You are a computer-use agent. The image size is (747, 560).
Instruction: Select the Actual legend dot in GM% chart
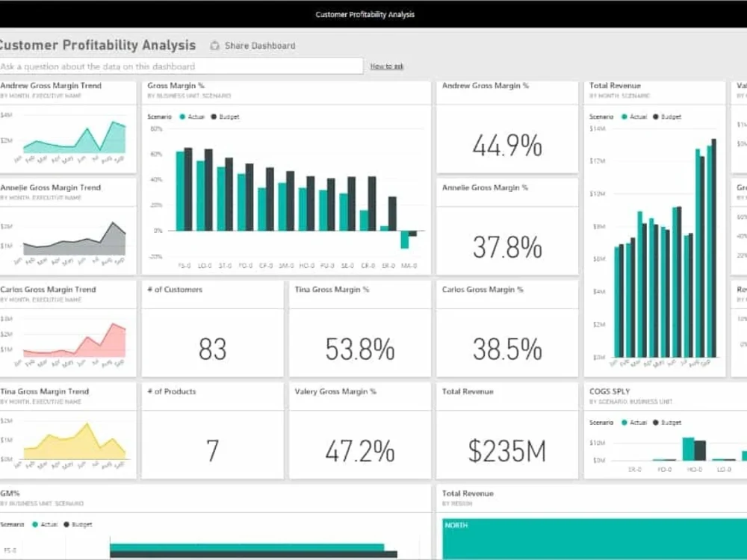pos(34,524)
